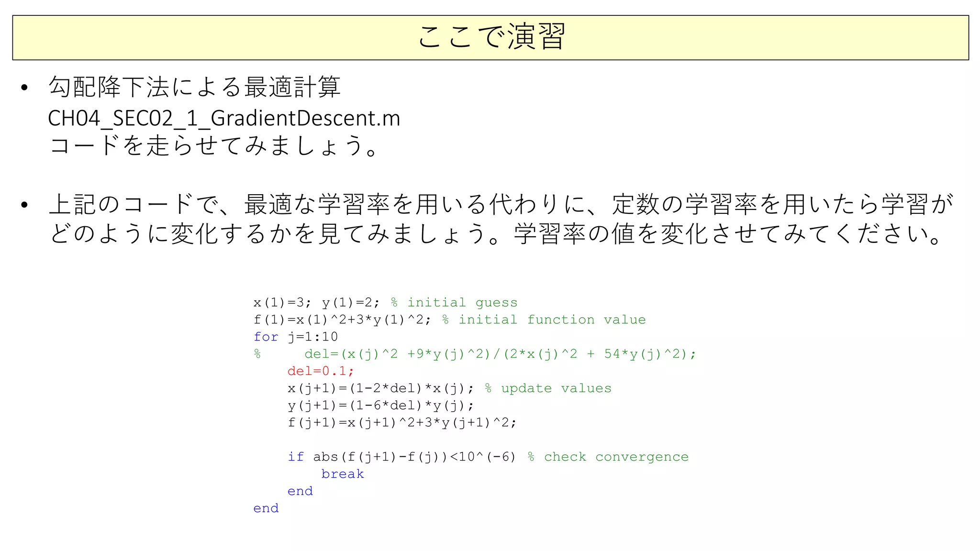This screenshot has width=980, height=551.
Task: Click the if abs(f(j+1)-f(j))<10^(-6) condition
Action: [402, 457]
